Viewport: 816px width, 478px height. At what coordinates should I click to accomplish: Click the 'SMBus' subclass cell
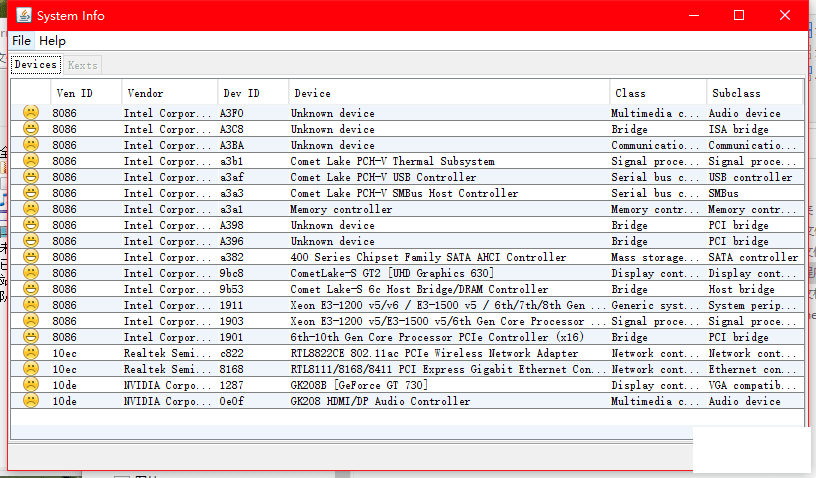pyautogui.click(x=723, y=193)
